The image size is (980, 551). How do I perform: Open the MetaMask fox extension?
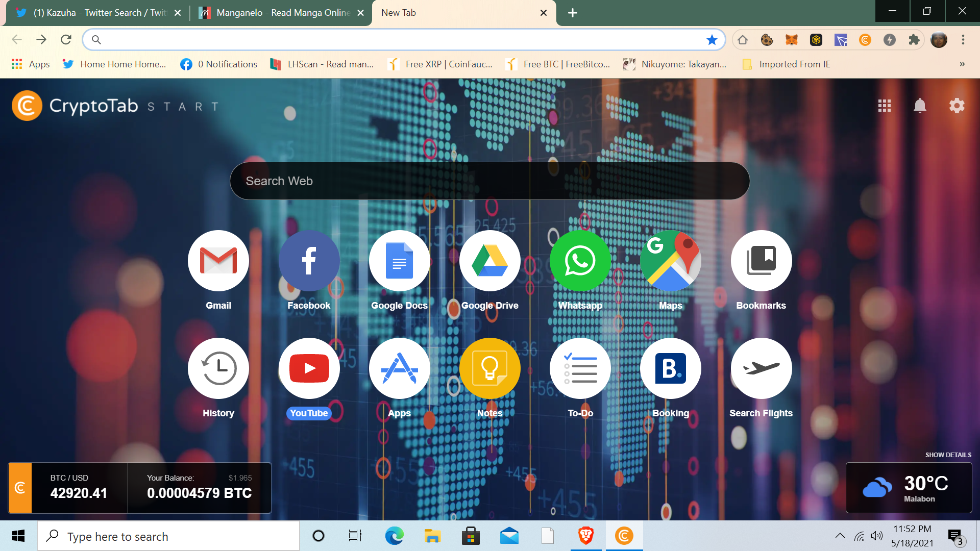coord(791,40)
